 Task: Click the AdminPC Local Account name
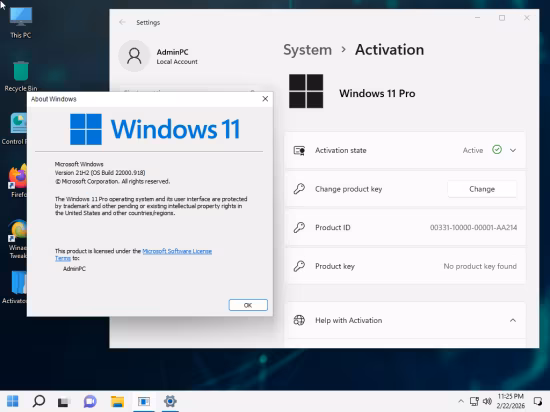point(173,52)
